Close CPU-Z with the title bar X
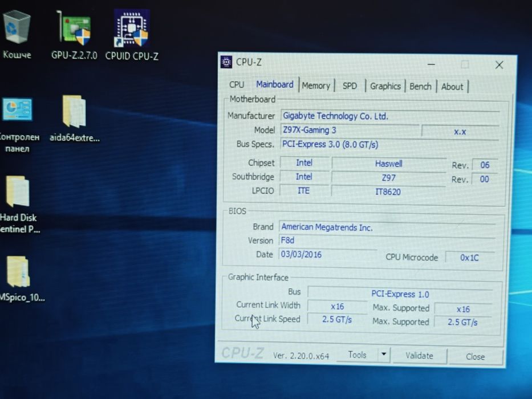 (499, 65)
